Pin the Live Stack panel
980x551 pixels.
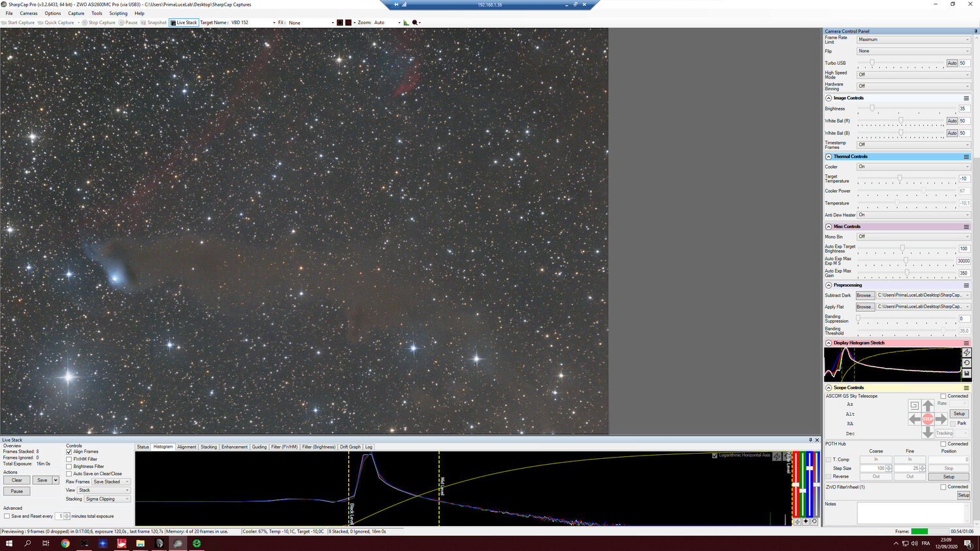point(811,440)
